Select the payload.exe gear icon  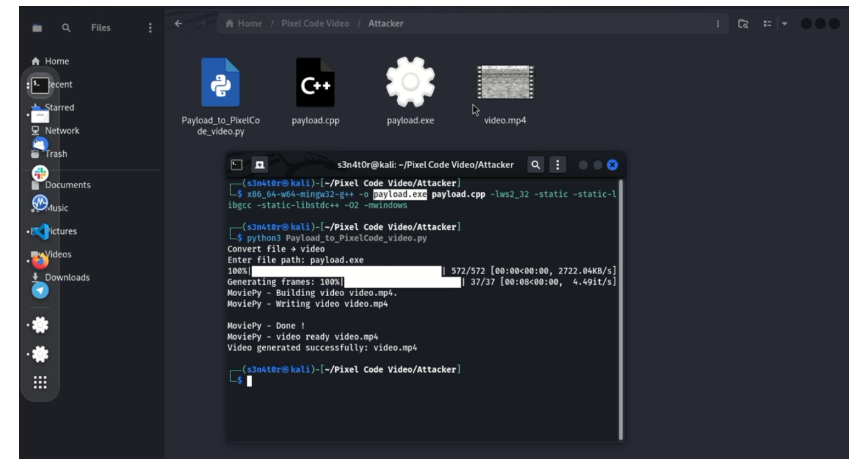click(x=410, y=82)
